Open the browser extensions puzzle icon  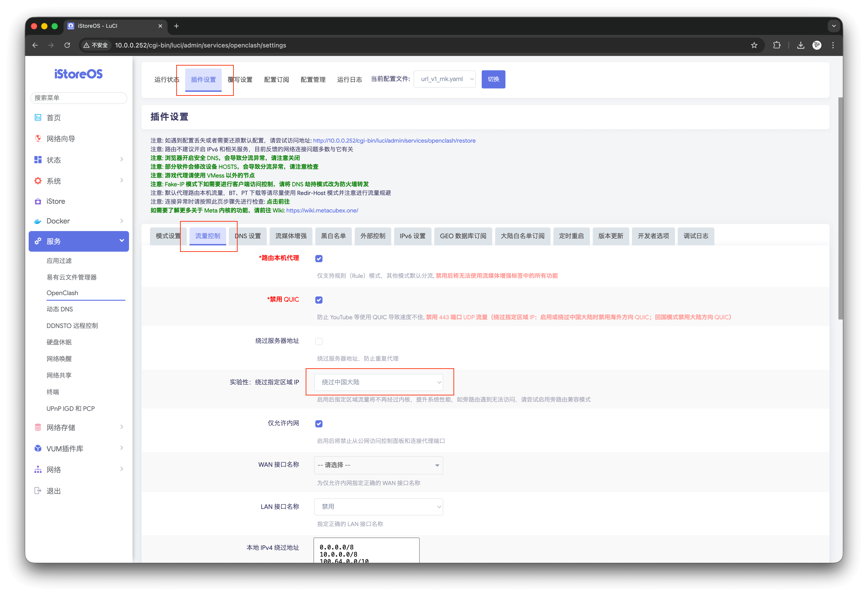[x=777, y=45]
